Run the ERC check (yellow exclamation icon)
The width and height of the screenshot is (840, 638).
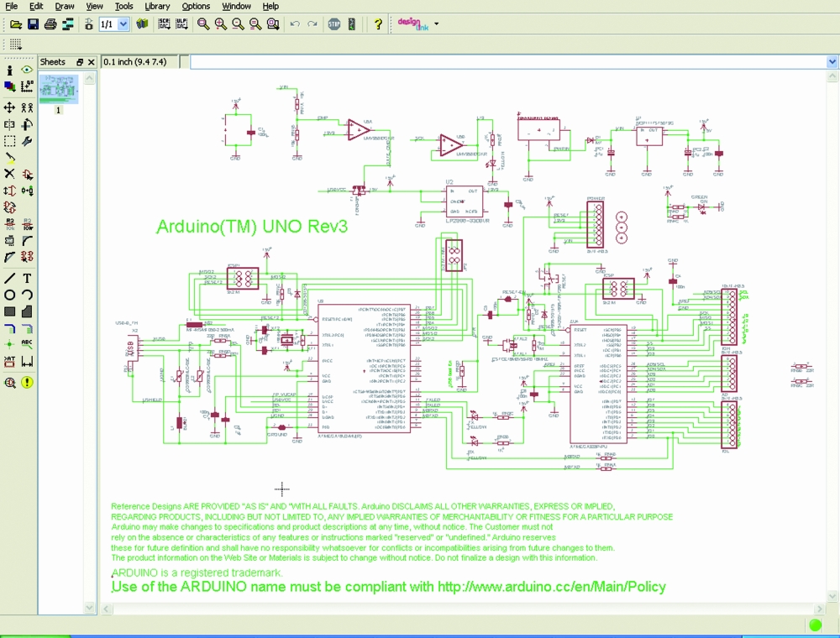(x=27, y=383)
